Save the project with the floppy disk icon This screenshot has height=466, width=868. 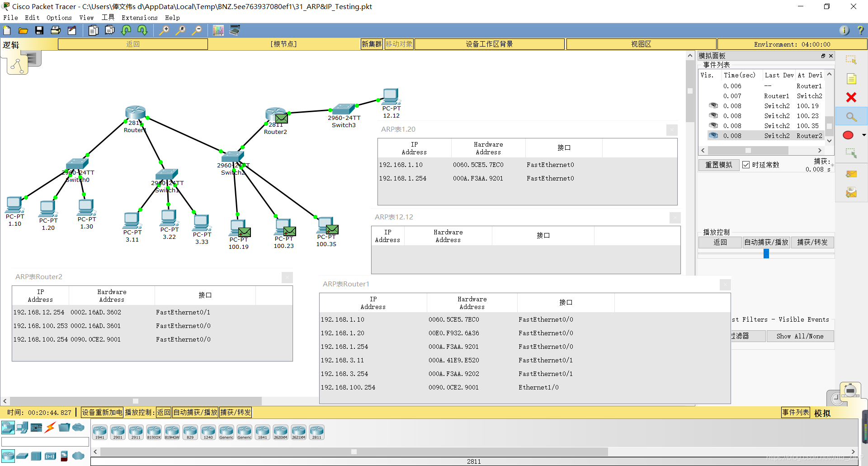(x=39, y=30)
